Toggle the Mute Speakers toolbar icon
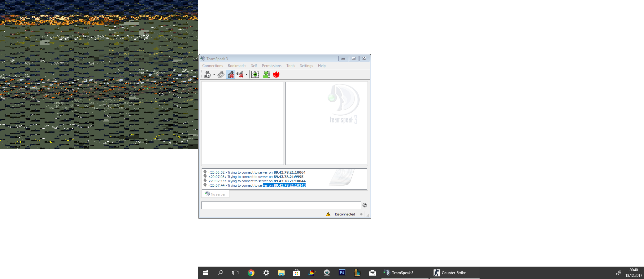The width and height of the screenshot is (644, 279). pos(240,74)
